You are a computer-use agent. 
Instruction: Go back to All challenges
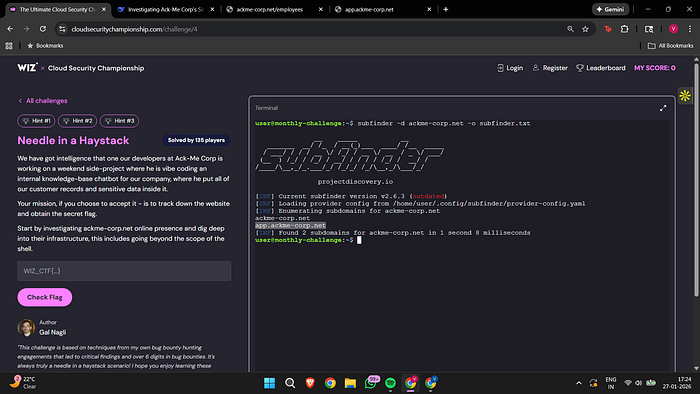[x=43, y=101]
